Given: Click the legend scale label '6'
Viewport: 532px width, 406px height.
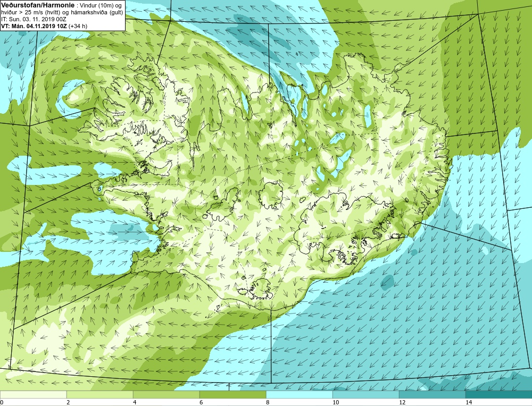Looking at the screenshot, I should (x=201, y=403).
